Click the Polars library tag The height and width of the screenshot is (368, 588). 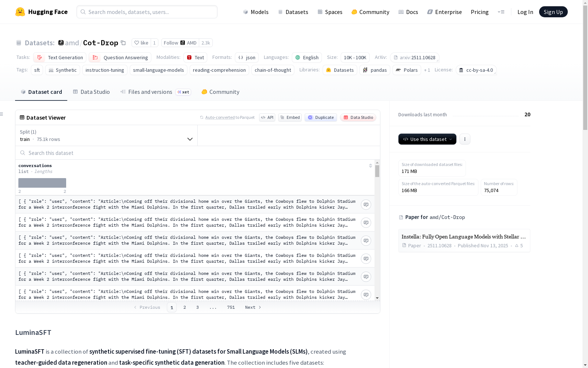pos(407,70)
